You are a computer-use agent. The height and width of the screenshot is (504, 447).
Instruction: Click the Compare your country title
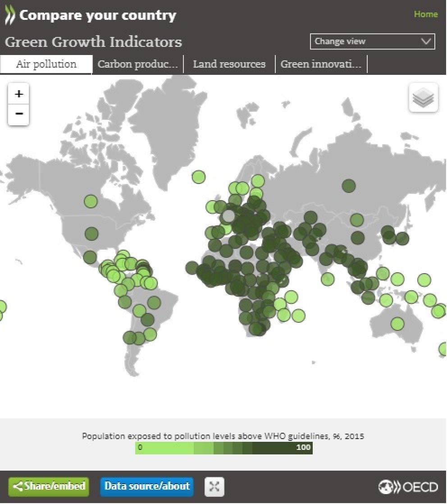coord(98,15)
